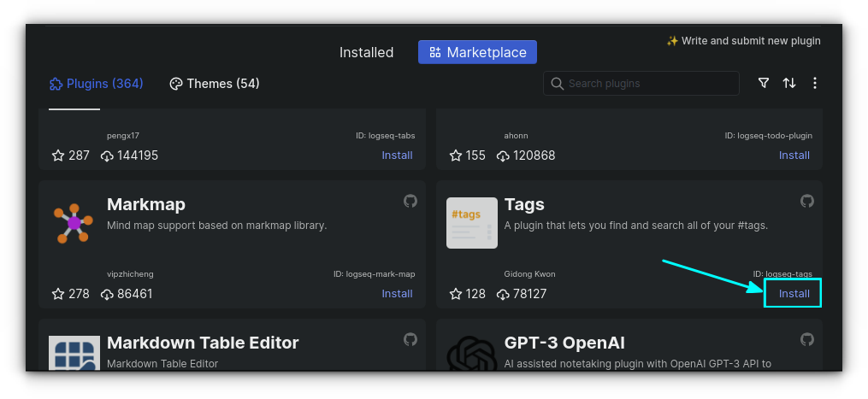Click the Markmap plugin logo
Image resolution: width=868 pixels, height=399 pixels.
74,223
